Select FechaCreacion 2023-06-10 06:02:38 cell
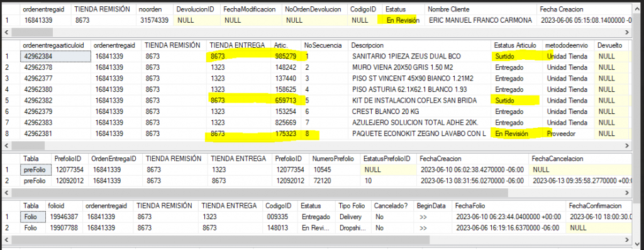Image resolution: width=644 pixels, height=250 pixels. (x=473, y=170)
